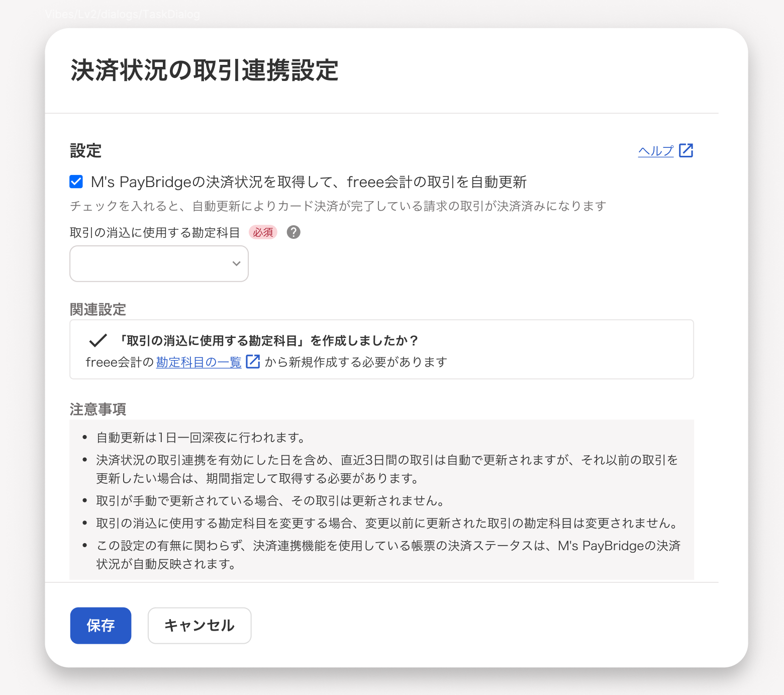Image resolution: width=784 pixels, height=695 pixels.
Task: Open the ヘルプ link
Action: point(656,151)
